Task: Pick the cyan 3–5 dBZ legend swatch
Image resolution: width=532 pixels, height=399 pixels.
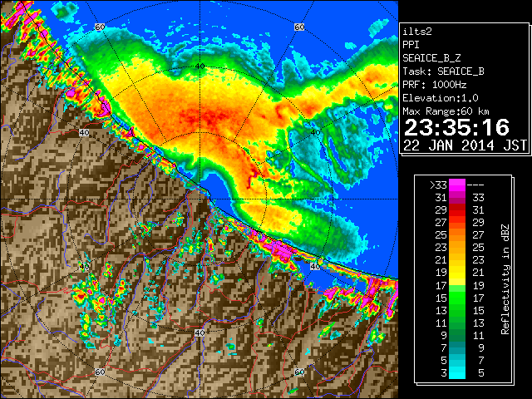Action: (457, 372)
